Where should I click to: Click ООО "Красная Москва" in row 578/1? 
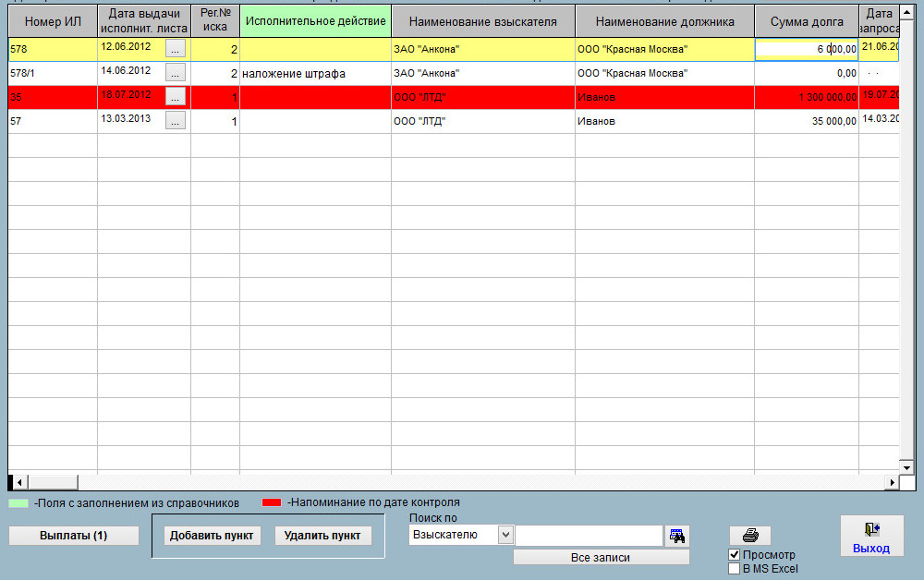(664, 73)
